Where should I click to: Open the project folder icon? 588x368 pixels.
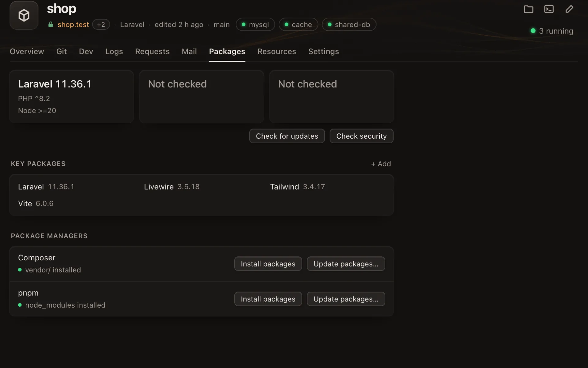[528, 9]
